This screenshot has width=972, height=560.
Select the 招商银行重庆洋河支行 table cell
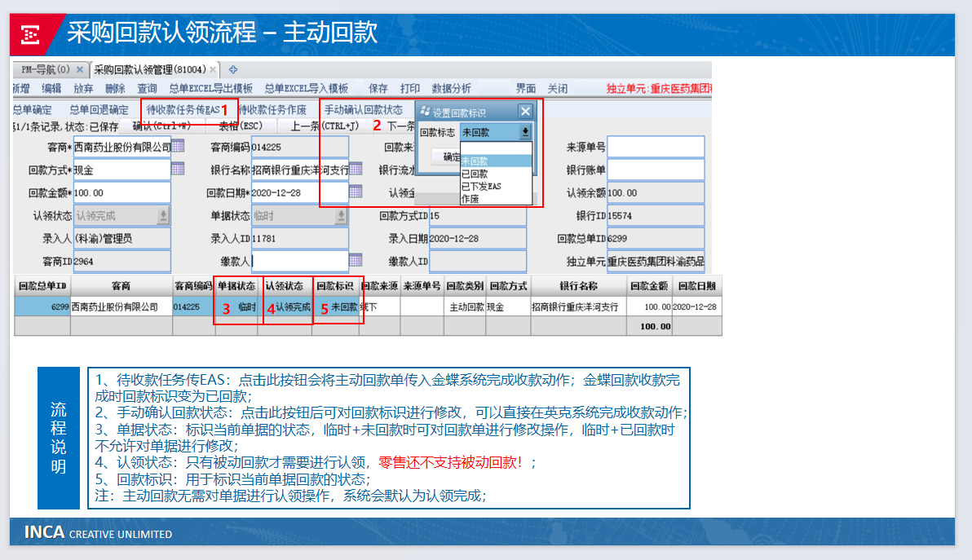(x=578, y=306)
